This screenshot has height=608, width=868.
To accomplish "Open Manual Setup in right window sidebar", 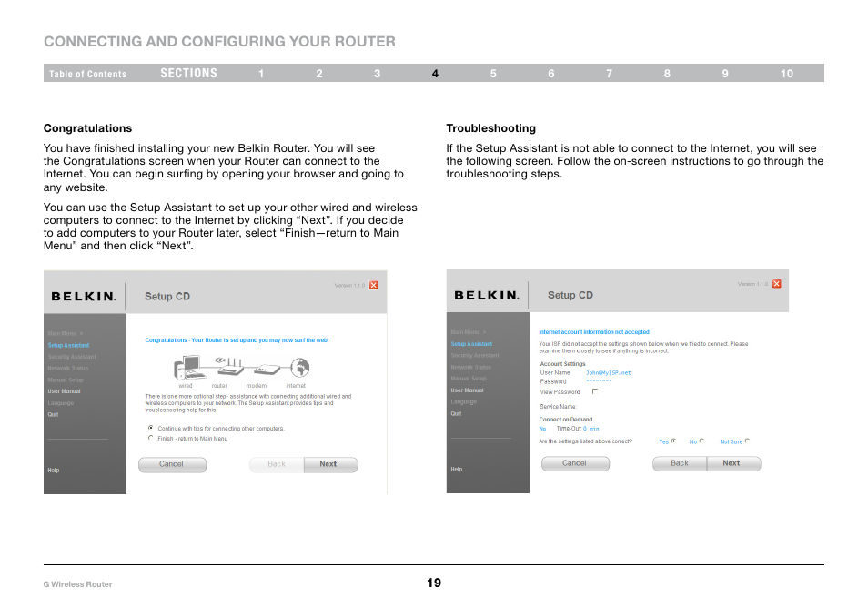I will pyautogui.click(x=469, y=379).
